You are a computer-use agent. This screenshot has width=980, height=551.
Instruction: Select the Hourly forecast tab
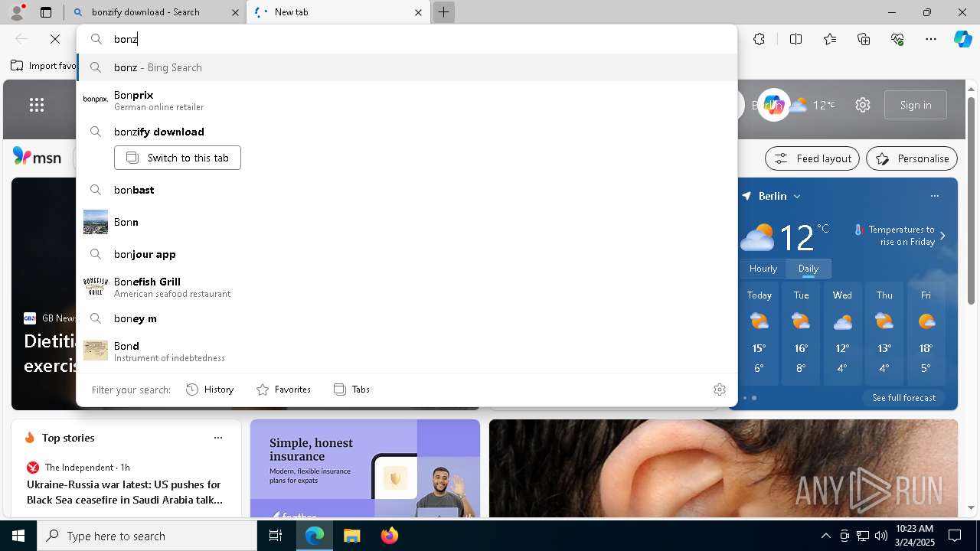(763, 269)
